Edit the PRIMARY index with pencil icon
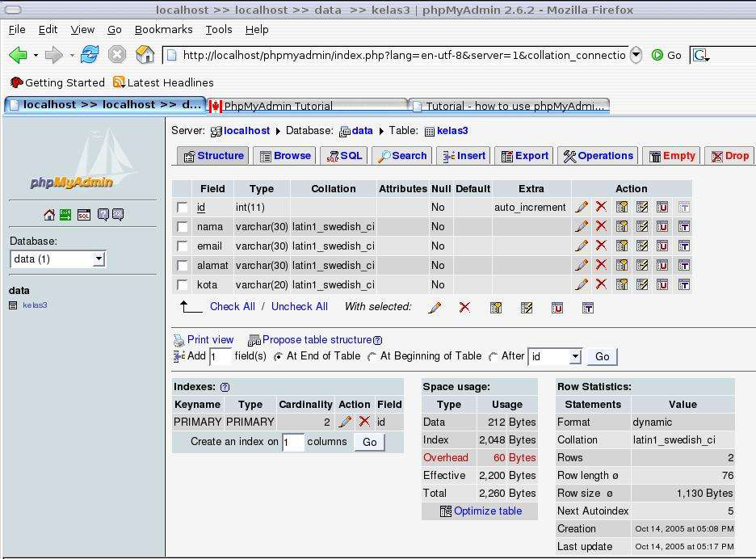 coord(345,422)
